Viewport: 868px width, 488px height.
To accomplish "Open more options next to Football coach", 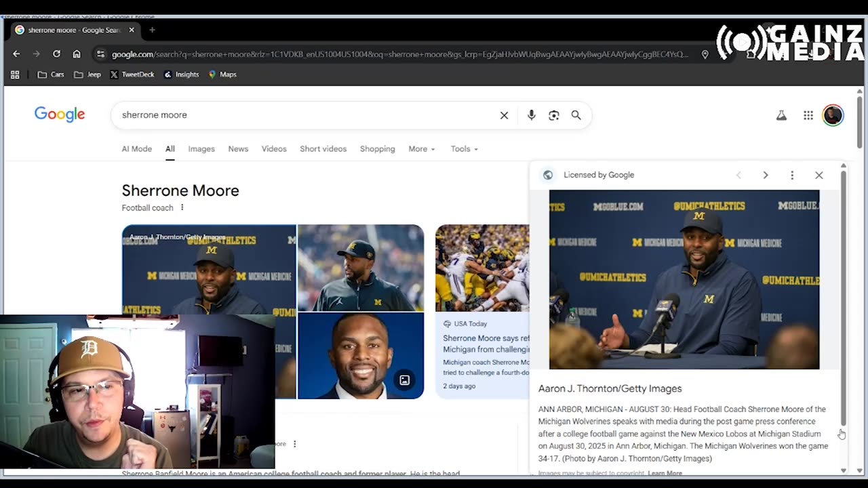I will click(x=182, y=207).
